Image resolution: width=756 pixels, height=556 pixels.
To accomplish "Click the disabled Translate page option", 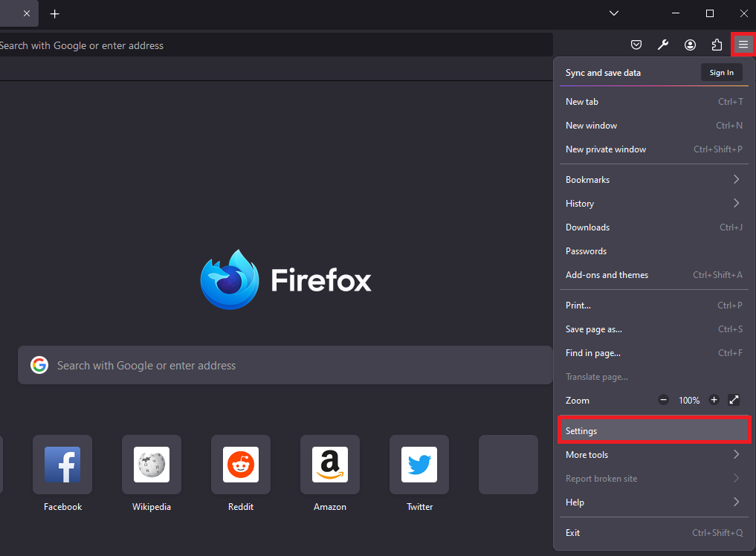I will [x=597, y=377].
